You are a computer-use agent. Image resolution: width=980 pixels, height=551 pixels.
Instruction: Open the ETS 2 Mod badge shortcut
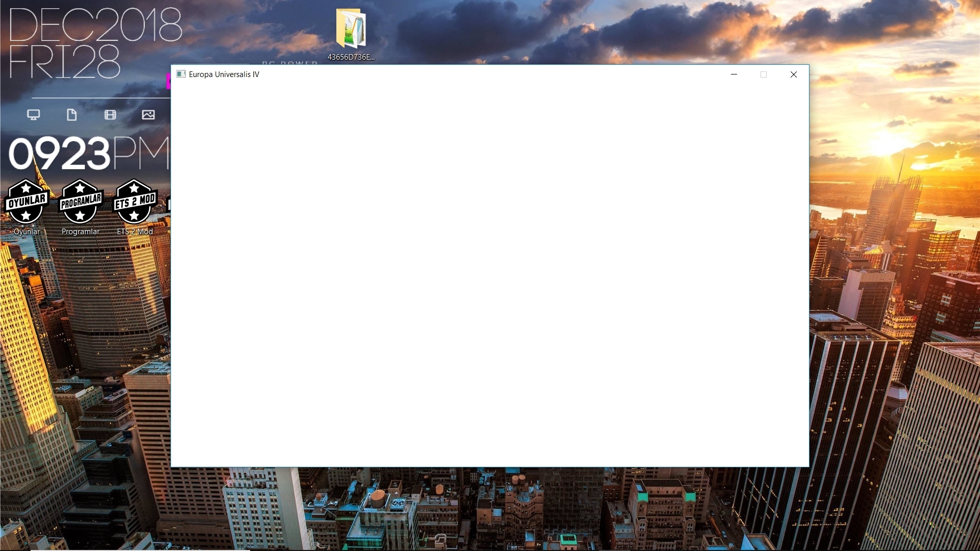135,202
